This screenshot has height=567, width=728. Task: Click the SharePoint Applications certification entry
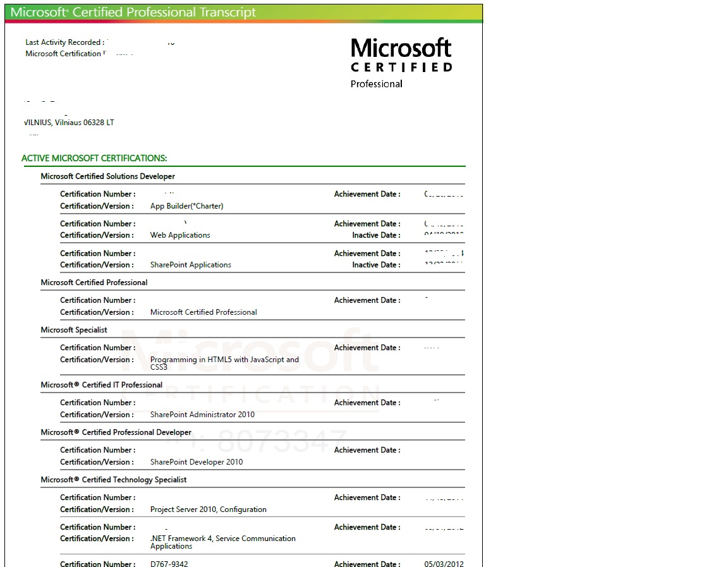click(190, 265)
